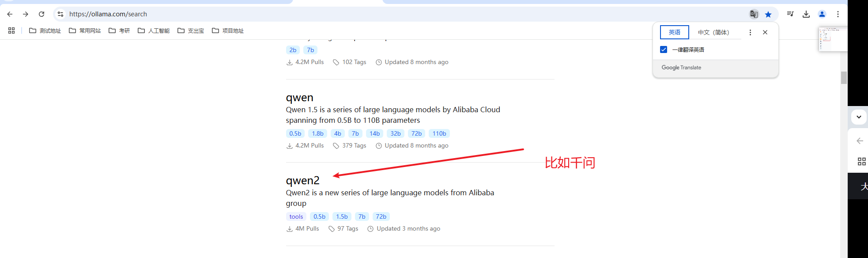Click the 110b size tag

tap(439, 133)
